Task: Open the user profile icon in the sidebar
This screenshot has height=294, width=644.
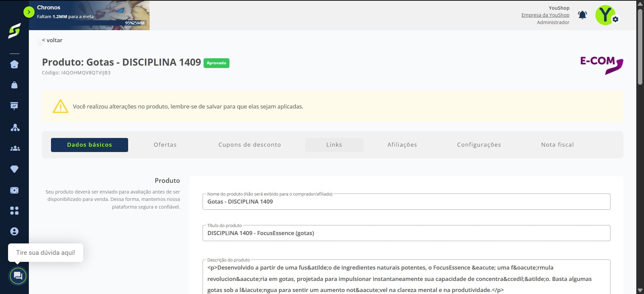Action: 14,231
